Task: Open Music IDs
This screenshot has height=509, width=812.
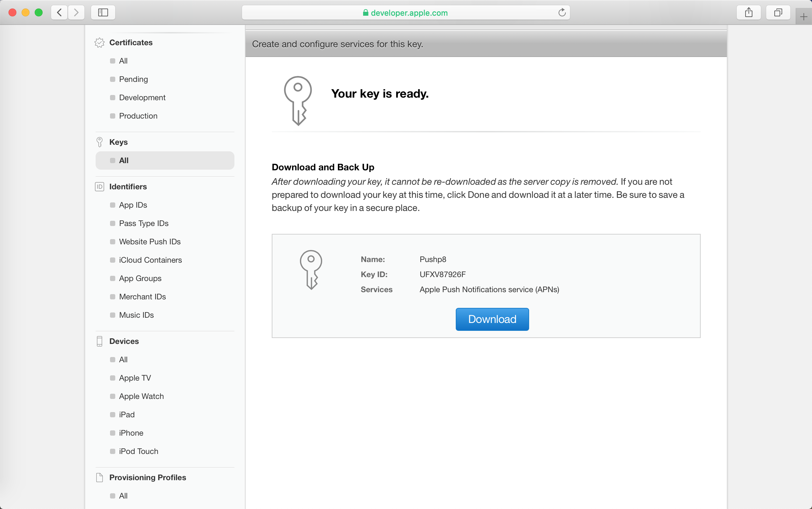Action: (x=136, y=315)
